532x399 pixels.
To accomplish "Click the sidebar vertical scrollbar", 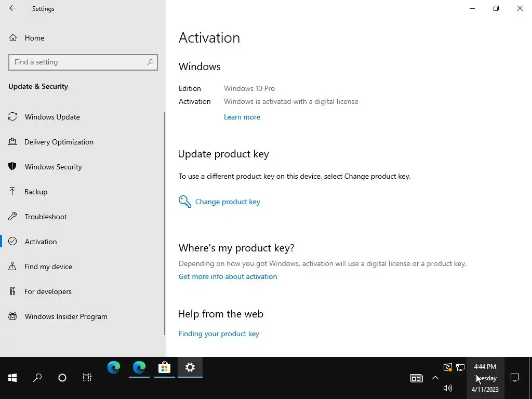I will click(x=165, y=224).
